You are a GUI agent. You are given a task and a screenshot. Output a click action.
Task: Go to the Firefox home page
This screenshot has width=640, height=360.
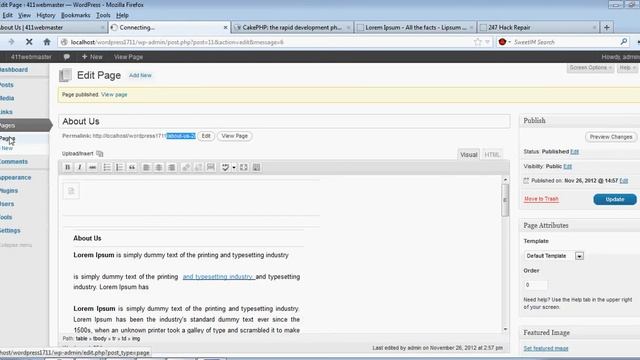tap(47, 42)
